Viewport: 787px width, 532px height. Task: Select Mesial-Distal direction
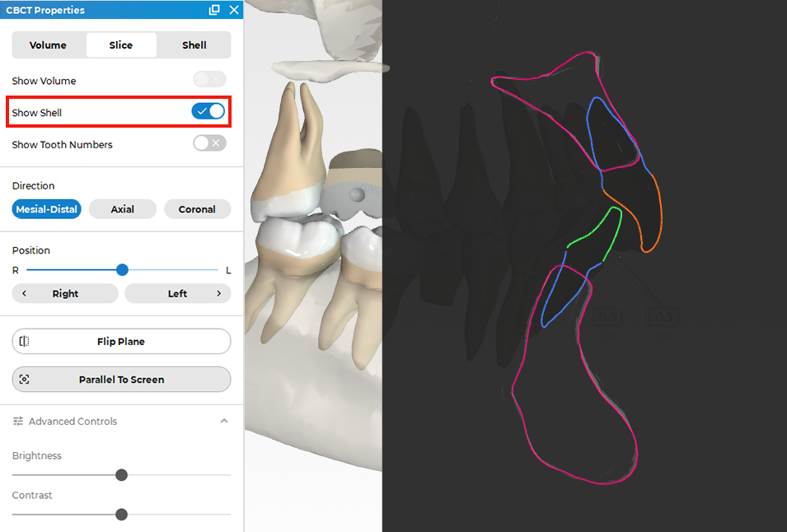47,209
